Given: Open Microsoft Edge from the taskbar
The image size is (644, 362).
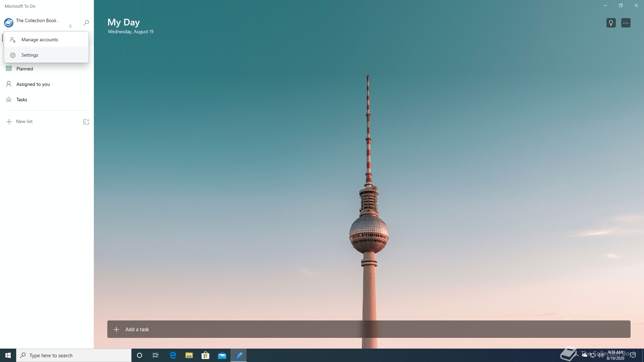Looking at the screenshot, I should 173,355.
